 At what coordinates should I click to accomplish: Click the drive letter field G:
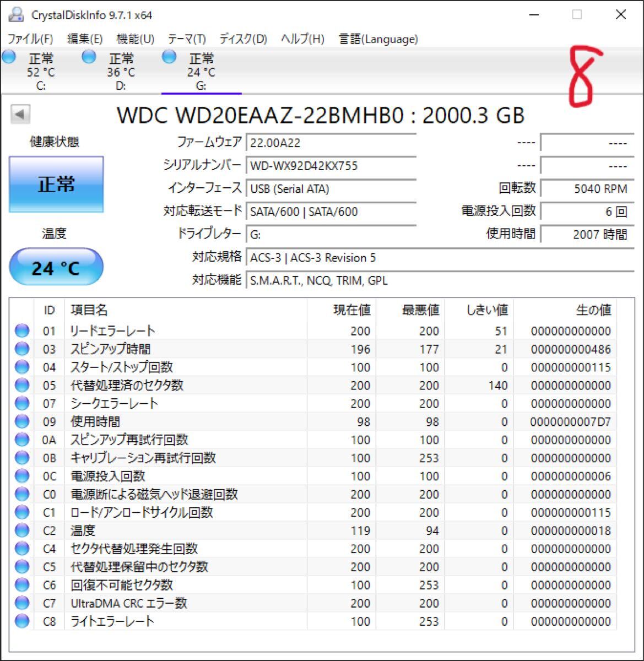point(331,235)
